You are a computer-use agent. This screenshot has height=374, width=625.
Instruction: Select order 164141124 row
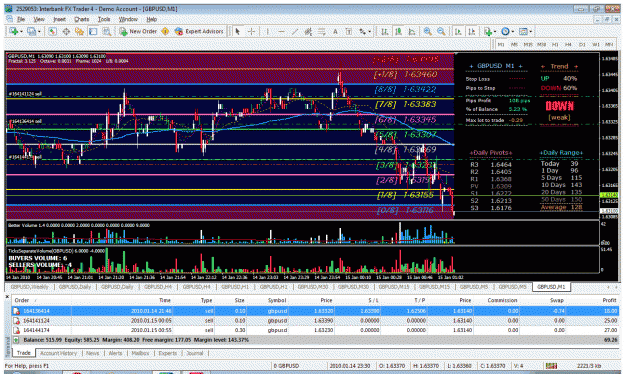(315, 321)
